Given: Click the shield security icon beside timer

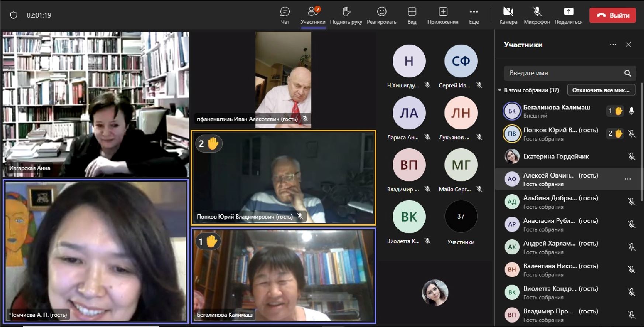Looking at the screenshot, I should [x=14, y=15].
